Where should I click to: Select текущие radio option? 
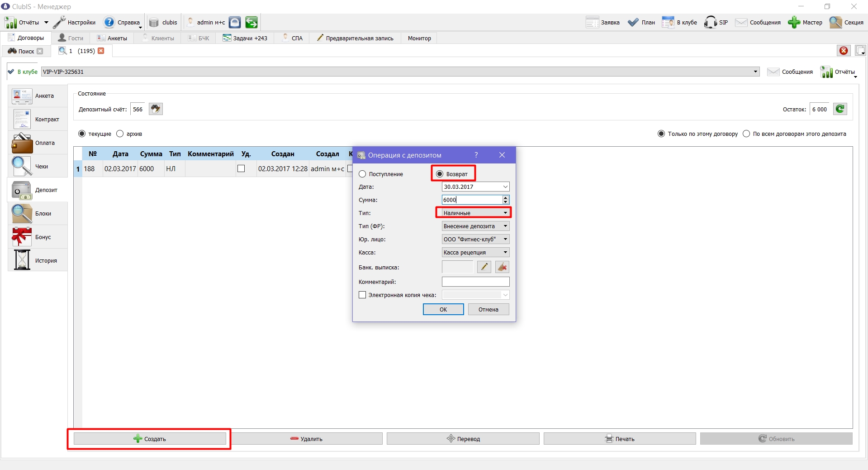click(82, 134)
